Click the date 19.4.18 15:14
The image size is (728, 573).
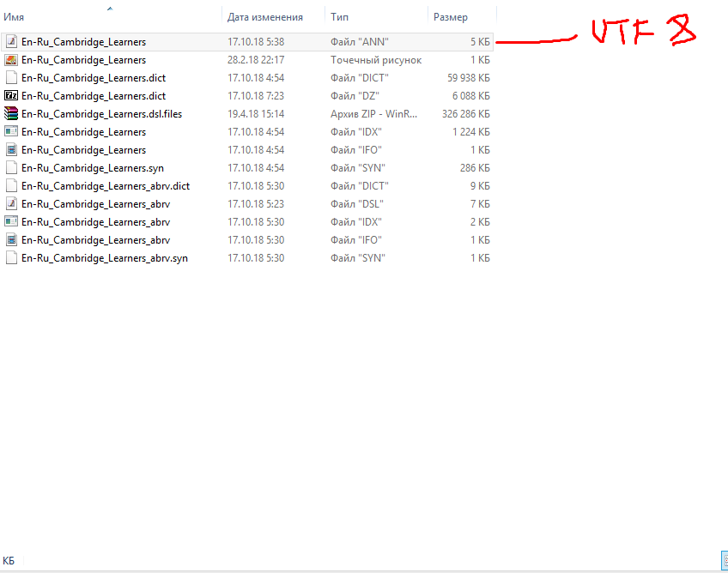click(256, 114)
